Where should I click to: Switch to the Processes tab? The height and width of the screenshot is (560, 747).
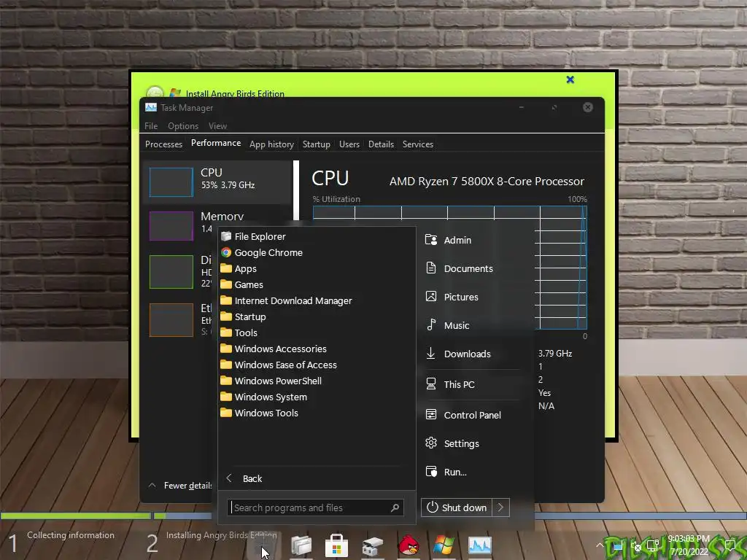tap(163, 144)
